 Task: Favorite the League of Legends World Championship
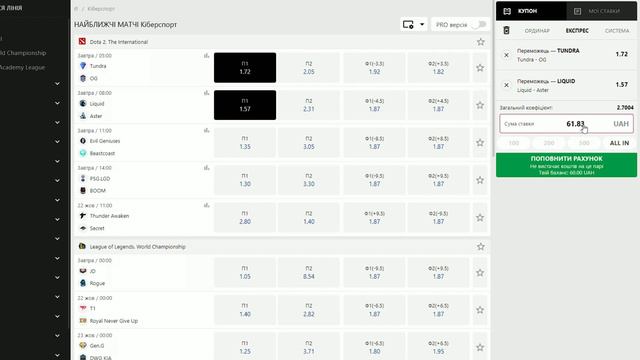click(x=481, y=247)
